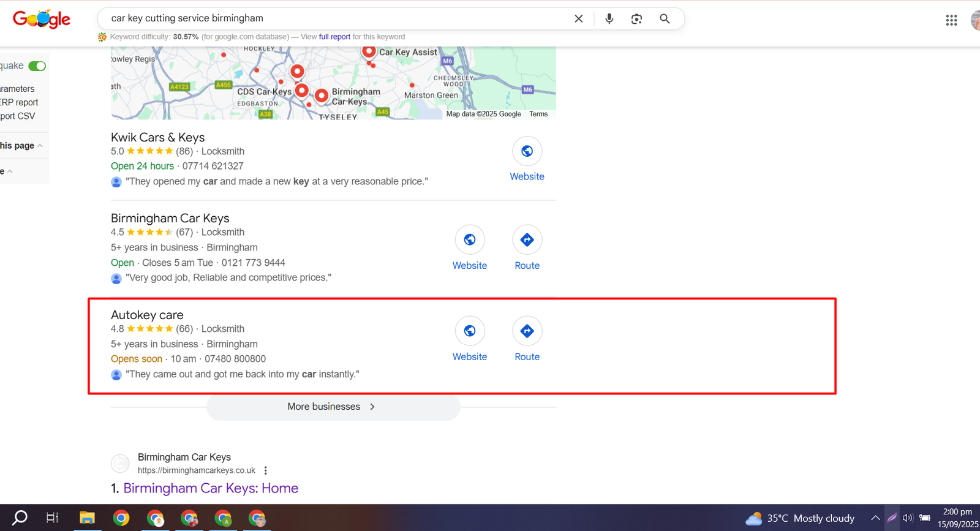Open the full report link

334,37
